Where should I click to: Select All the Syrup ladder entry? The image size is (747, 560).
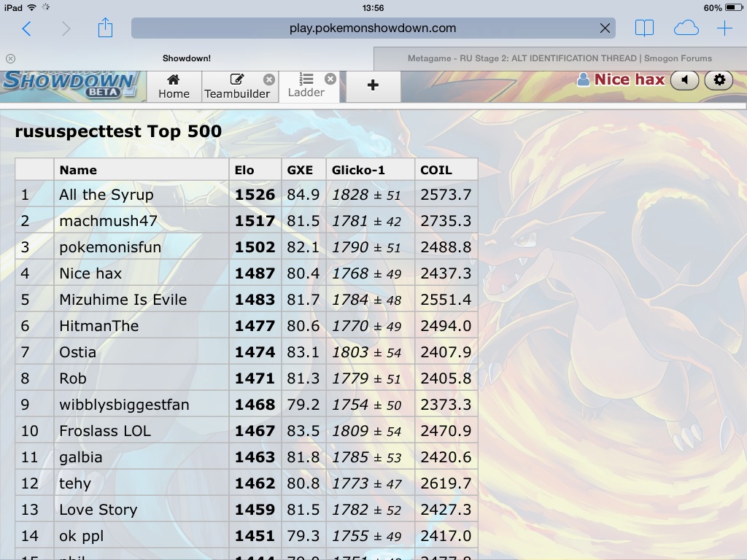pos(107,195)
